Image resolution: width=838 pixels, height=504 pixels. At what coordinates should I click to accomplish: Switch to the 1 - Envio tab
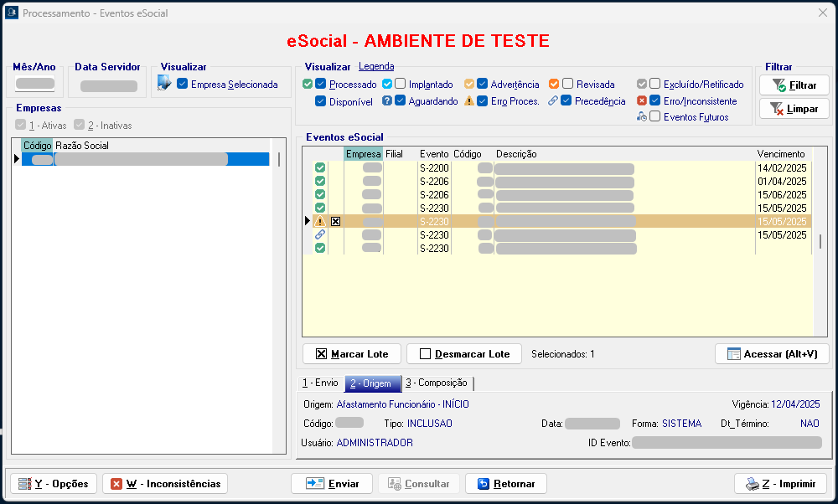pos(320,383)
